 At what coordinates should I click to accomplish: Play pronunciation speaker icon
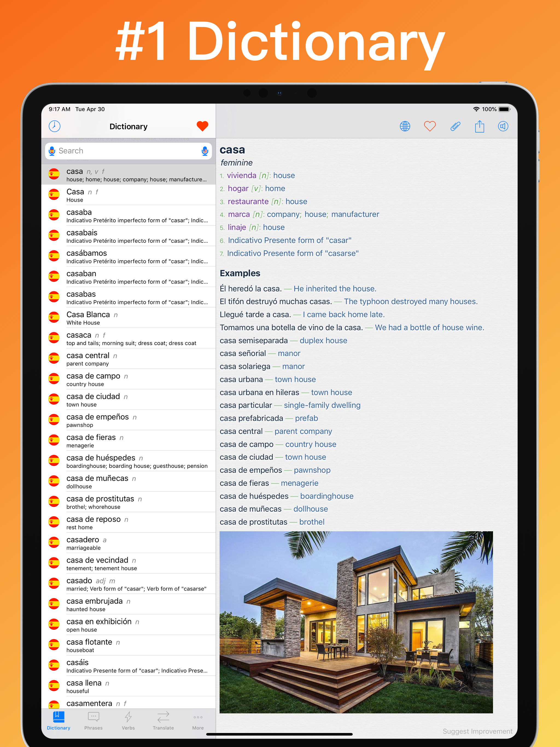[x=503, y=126]
